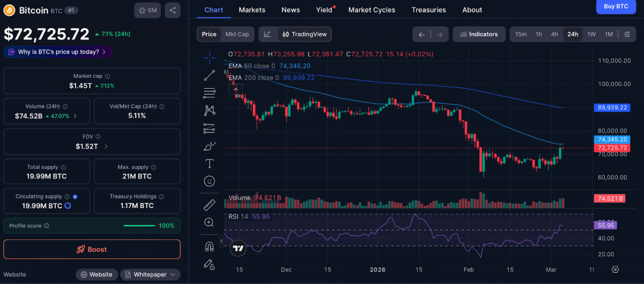Click the Buy BTC button
644x284 pixels.
615,6
